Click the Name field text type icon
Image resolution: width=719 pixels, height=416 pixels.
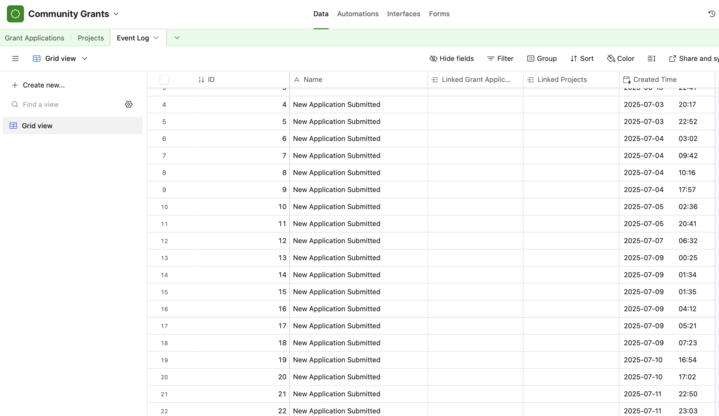click(x=297, y=80)
